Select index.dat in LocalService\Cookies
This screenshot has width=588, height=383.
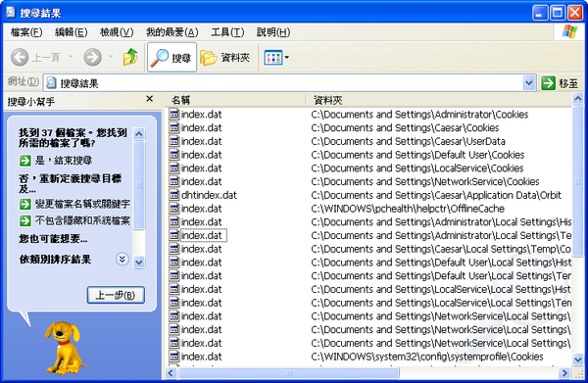click(x=201, y=168)
